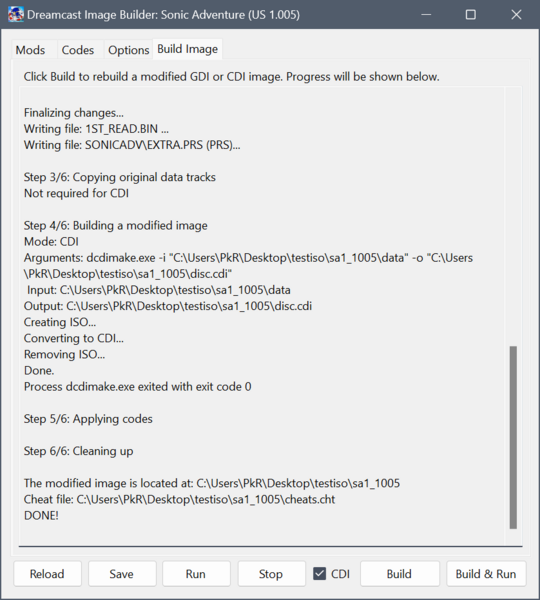Stop the running process
The image size is (540, 600).
tap(271, 574)
